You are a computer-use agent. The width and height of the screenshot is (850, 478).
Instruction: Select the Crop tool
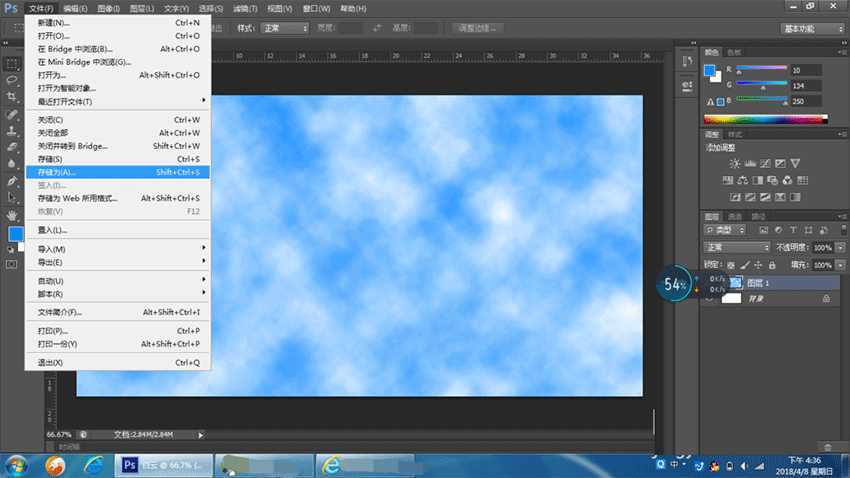pyautogui.click(x=12, y=97)
